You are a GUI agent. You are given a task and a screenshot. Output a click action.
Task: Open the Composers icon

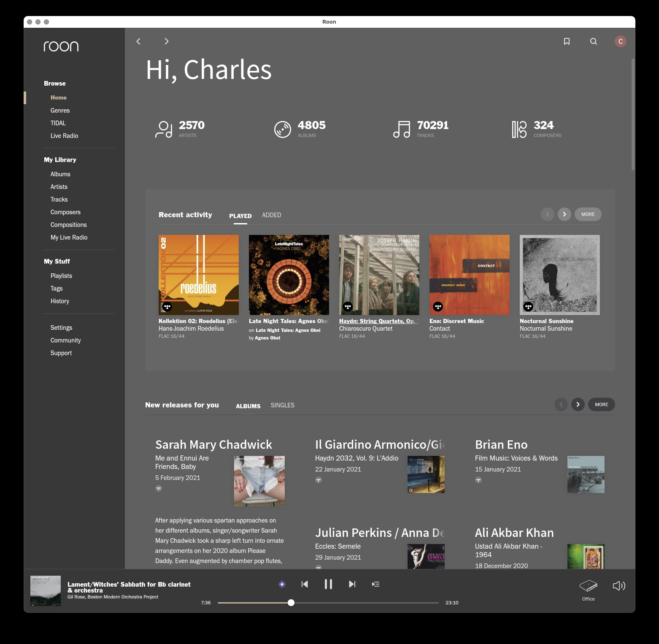(x=519, y=129)
